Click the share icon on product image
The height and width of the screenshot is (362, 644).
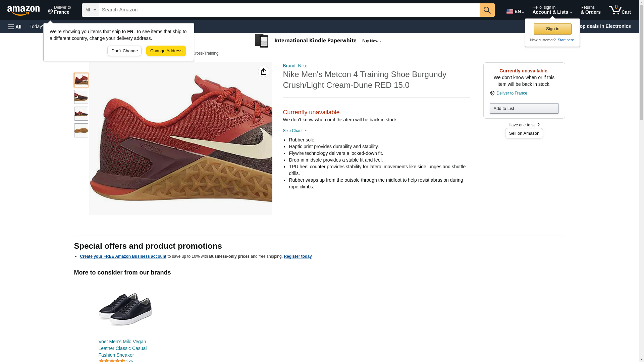pos(264,71)
